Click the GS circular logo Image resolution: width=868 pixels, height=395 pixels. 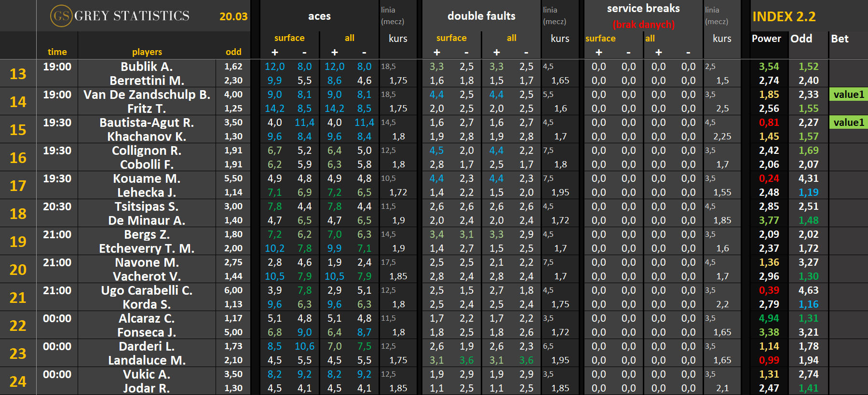[61, 16]
